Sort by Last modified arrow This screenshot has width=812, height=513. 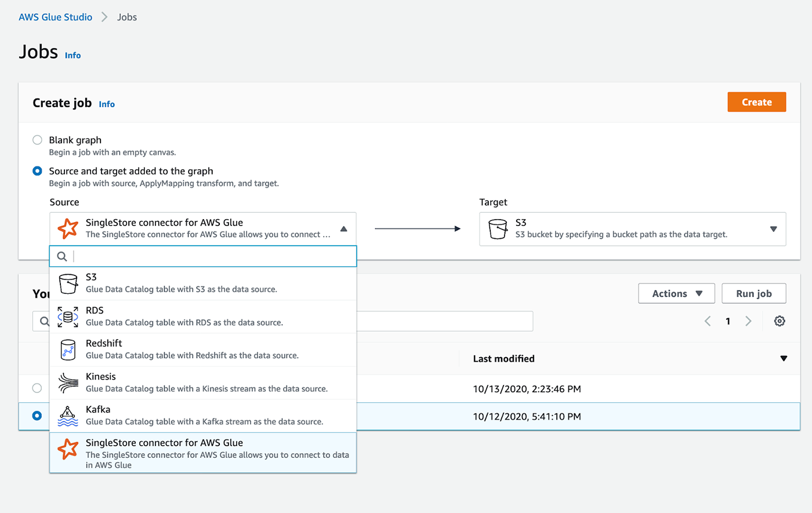tap(784, 359)
